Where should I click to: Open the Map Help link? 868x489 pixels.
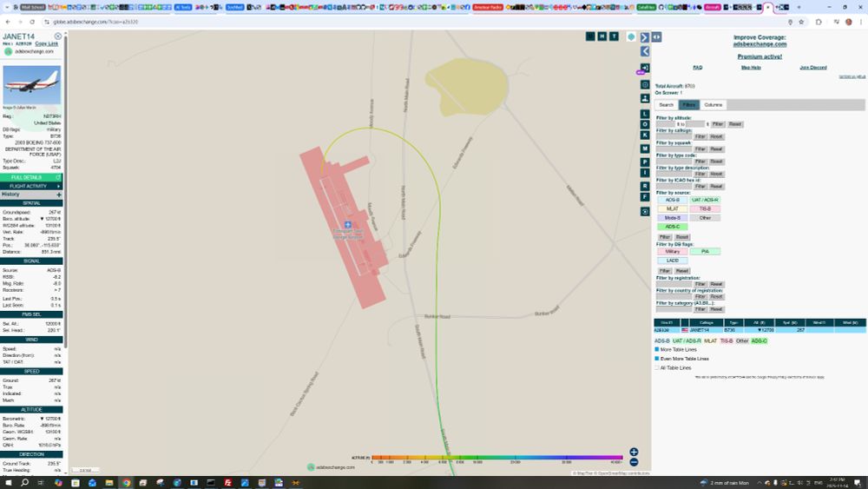point(751,68)
